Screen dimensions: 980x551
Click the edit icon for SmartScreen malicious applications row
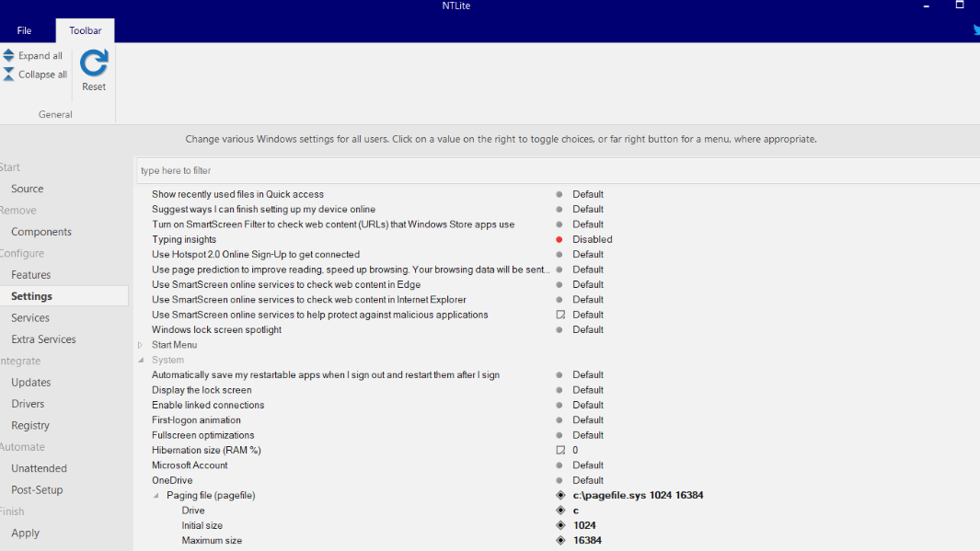[560, 315]
